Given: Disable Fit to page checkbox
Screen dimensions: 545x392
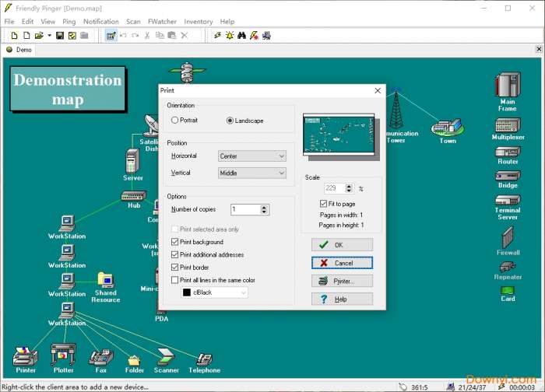Looking at the screenshot, I should point(324,204).
